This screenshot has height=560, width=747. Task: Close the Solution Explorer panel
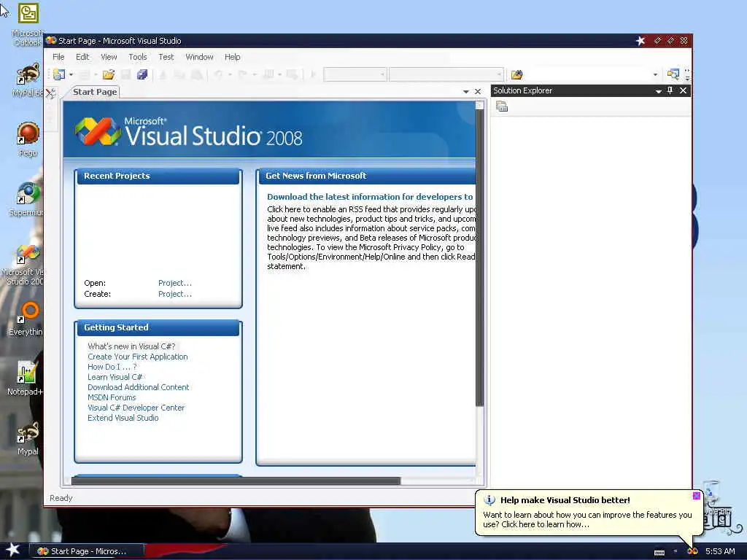tap(683, 90)
